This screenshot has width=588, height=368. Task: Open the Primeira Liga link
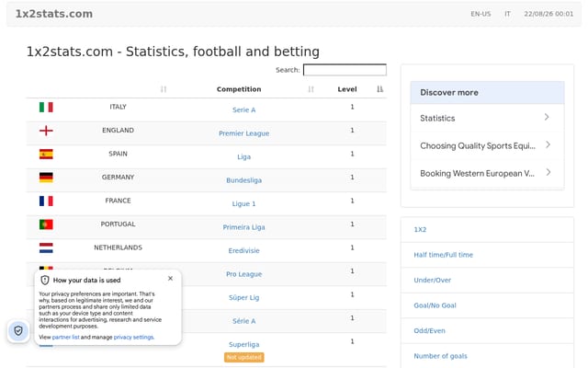[243, 227]
